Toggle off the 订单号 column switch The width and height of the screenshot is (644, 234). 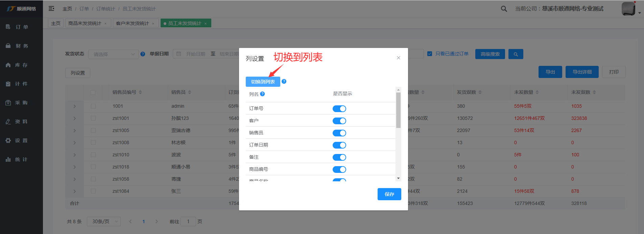[339, 109]
